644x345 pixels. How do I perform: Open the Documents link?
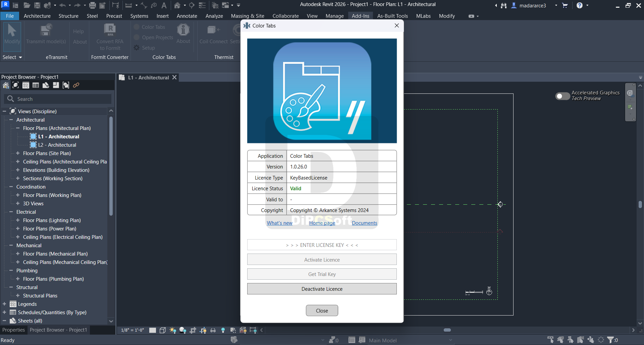pyautogui.click(x=365, y=223)
